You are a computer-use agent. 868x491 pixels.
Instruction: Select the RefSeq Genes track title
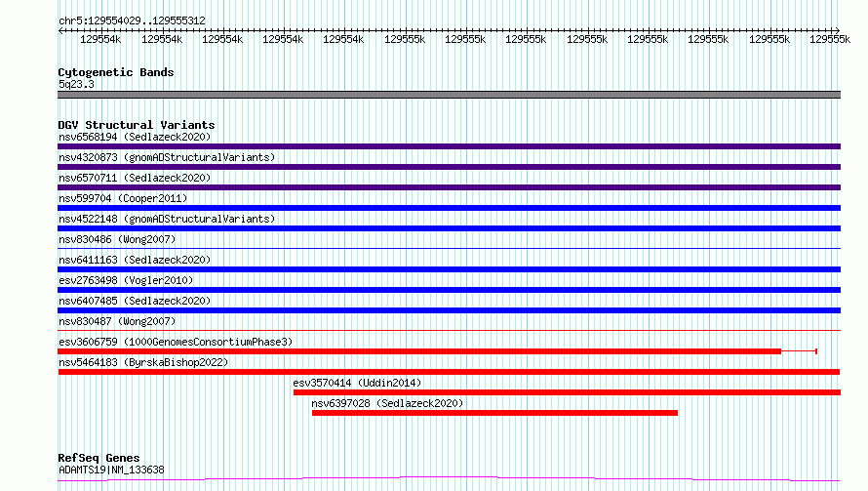(x=99, y=458)
